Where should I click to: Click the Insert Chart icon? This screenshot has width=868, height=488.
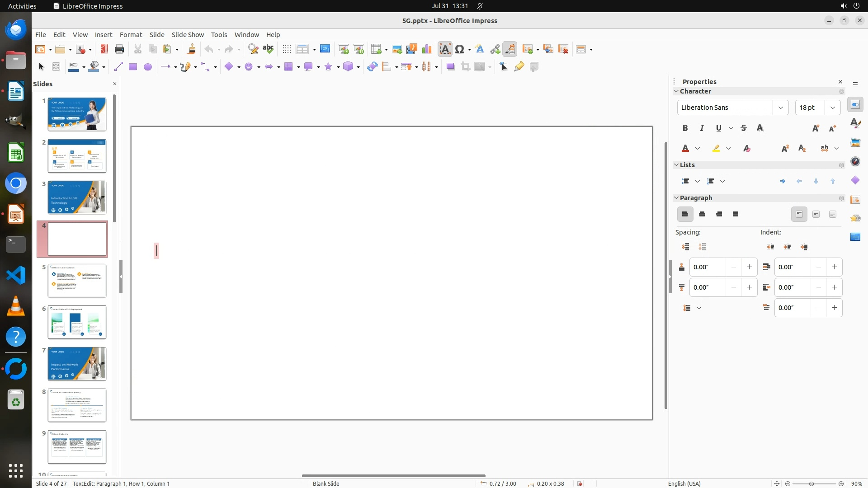pyautogui.click(x=426, y=49)
